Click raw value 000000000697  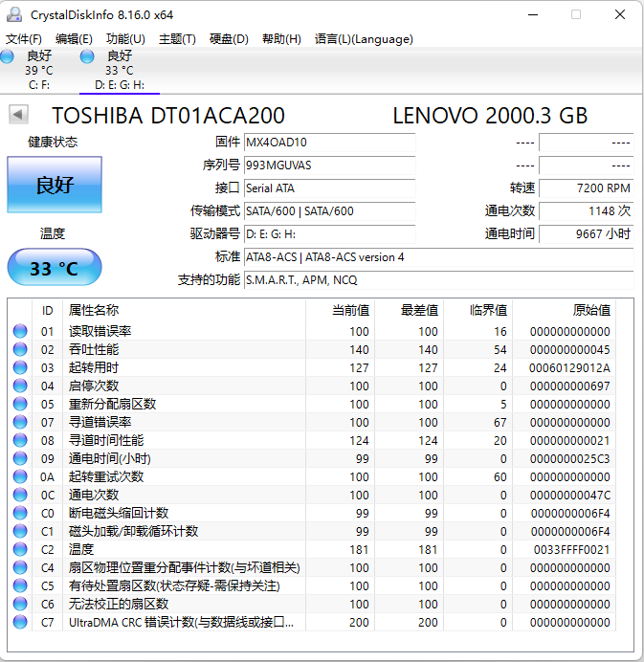[569, 386]
